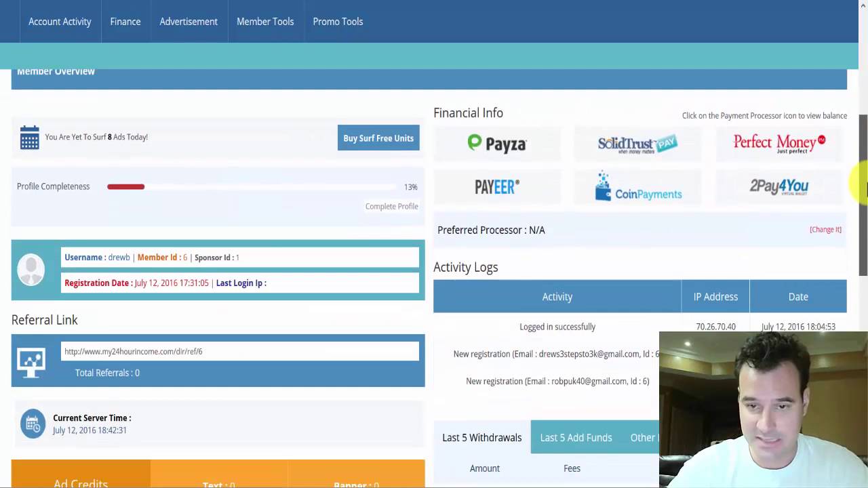This screenshot has width=868, height=488.
Task: Open the Account Activity menu
Action: click(x=60, y=22)
